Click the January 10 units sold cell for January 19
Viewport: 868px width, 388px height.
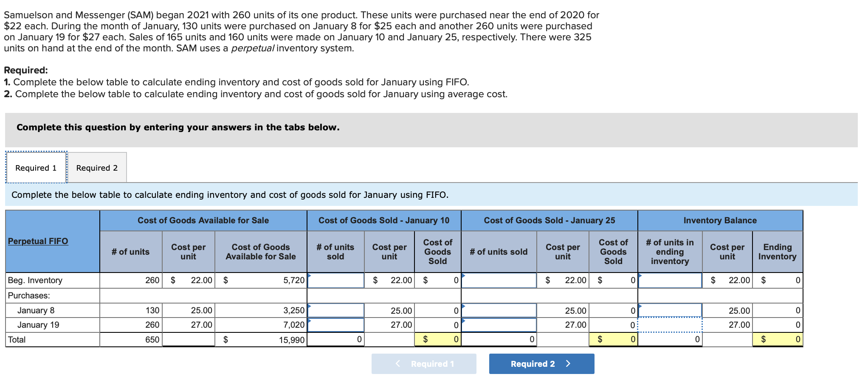pos(335,325)
